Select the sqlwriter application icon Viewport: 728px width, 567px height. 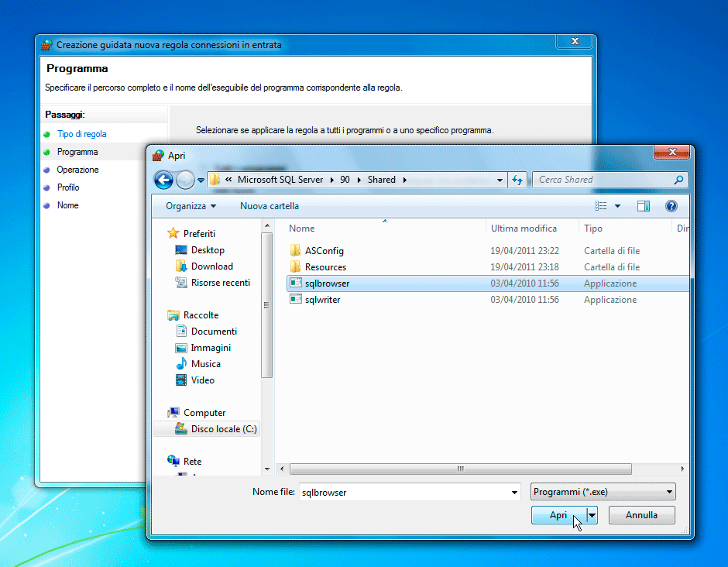[296, 299]
